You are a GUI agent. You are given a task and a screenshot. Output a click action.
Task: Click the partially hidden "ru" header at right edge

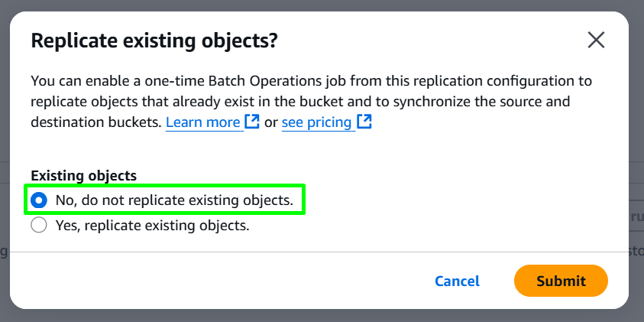pos(636,216)
